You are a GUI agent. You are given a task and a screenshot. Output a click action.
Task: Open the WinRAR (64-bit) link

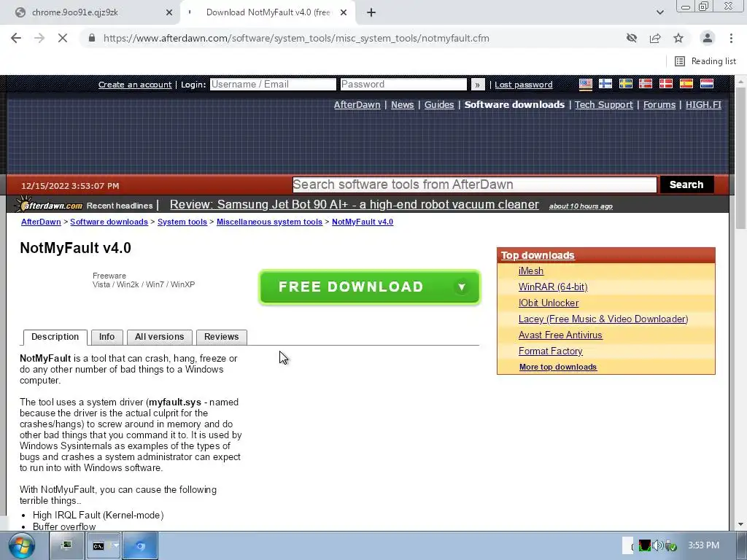553,287
